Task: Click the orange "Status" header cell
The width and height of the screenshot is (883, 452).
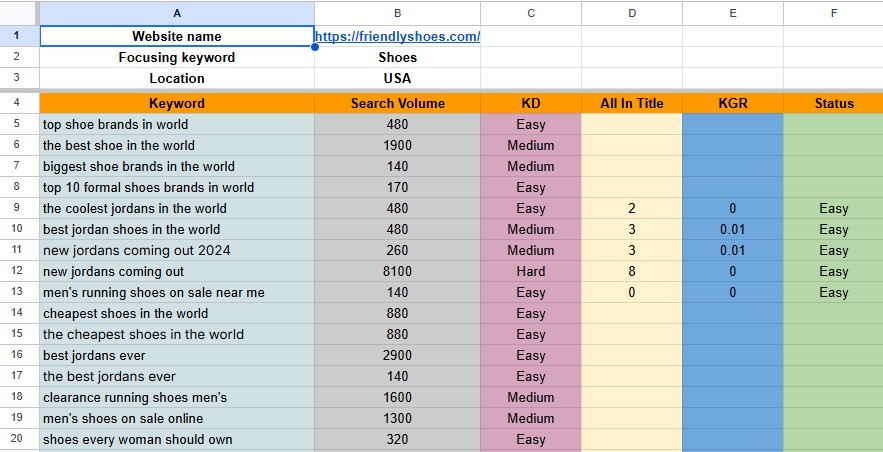Action: pyautogui.click(x=833, y=103)
